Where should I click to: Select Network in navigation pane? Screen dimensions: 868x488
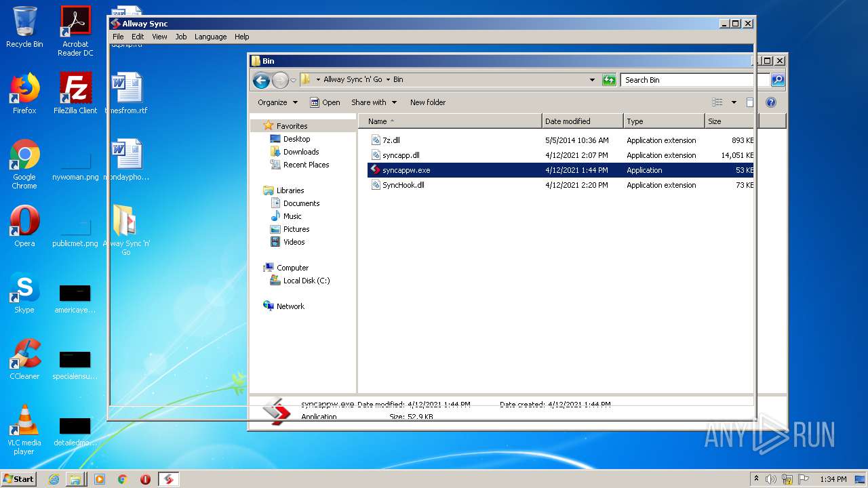[x=284, y=306]
